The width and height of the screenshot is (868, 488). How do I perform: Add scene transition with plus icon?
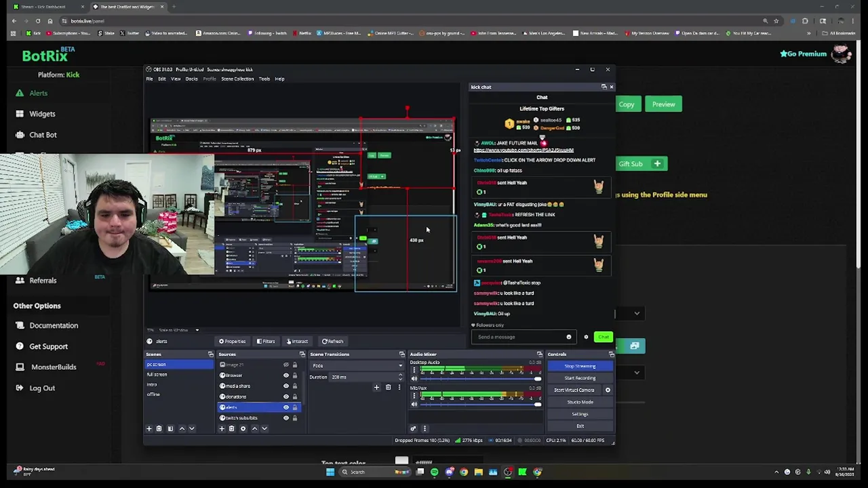376,388
